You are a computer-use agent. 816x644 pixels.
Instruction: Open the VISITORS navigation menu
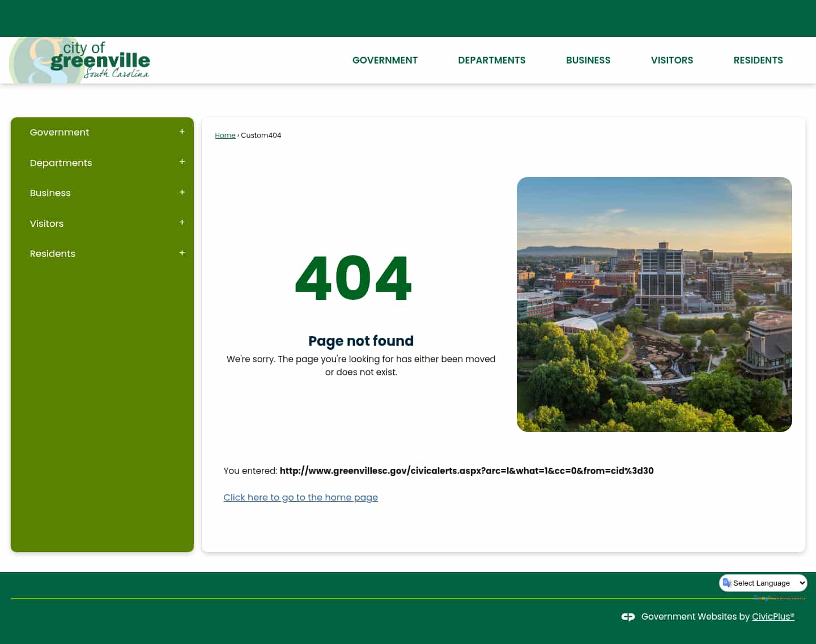[x=672, y=60]
